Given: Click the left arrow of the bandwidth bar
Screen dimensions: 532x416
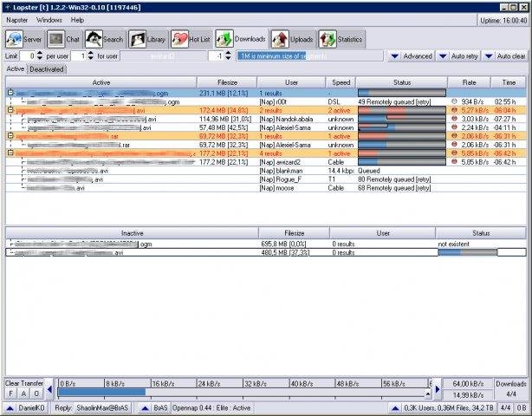Looking at the screenshot, I should (49, 389).
